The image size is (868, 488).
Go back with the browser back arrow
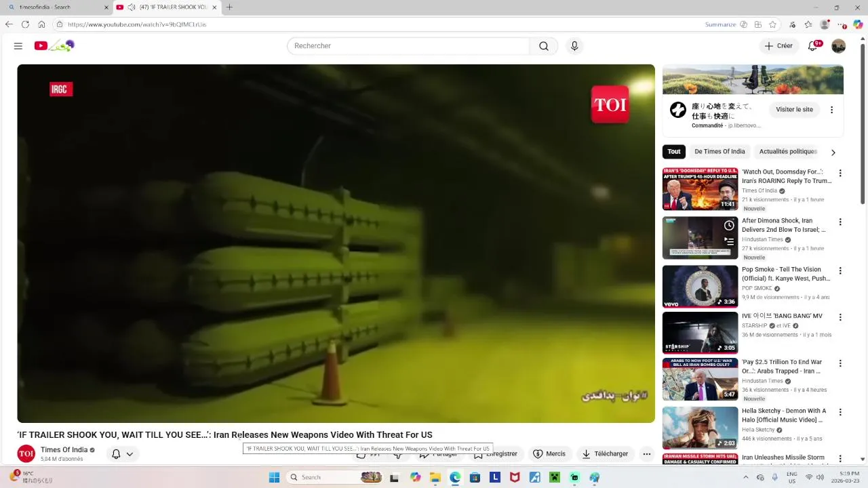tap(9, 24)
